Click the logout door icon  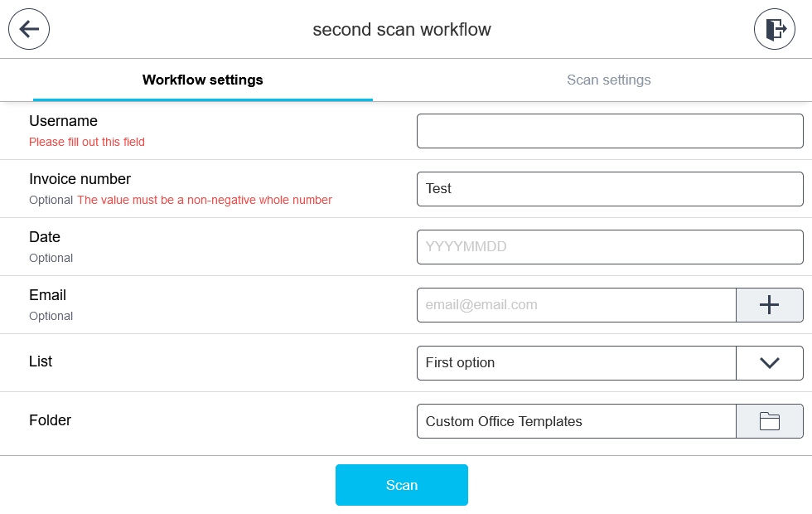coord(774,29)
